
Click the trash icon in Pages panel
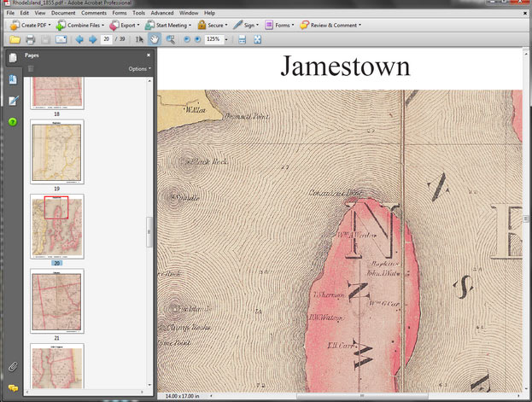point(30,69)
